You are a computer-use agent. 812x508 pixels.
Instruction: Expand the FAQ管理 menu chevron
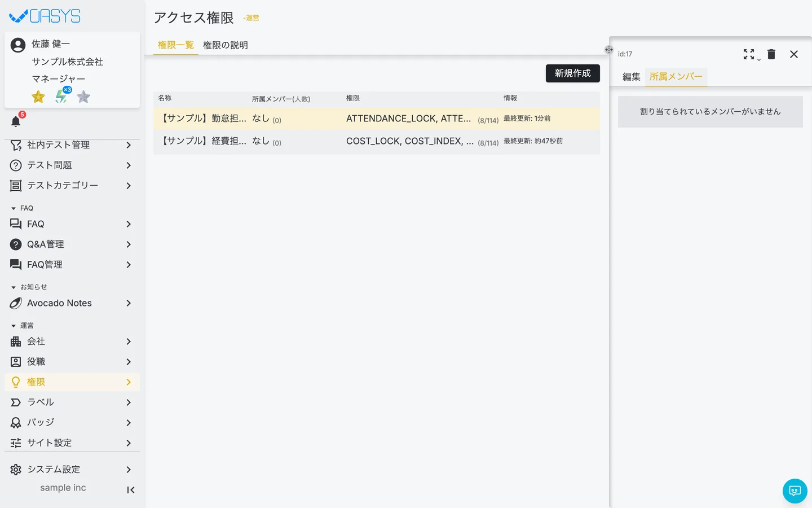pos(129,265)
